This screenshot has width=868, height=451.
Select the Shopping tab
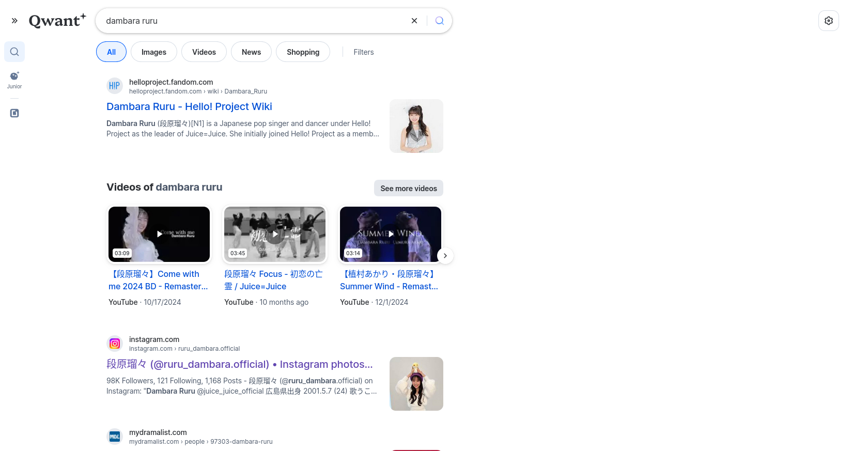tap(303, 52)
